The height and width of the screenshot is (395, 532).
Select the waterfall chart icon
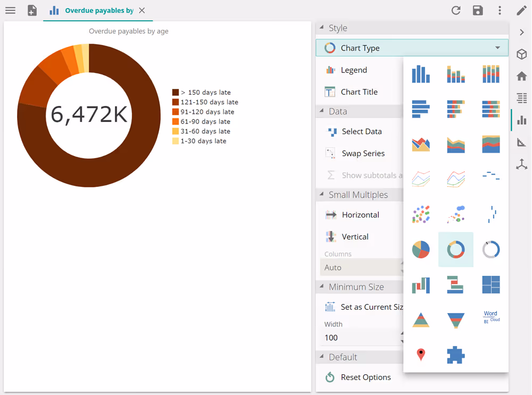point(421,285)
